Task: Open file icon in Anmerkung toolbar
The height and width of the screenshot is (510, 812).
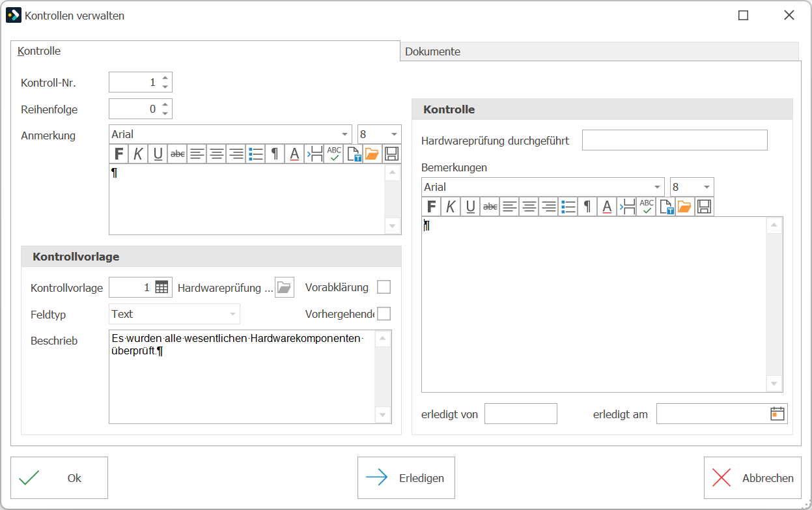Action: tap(372, 154)
